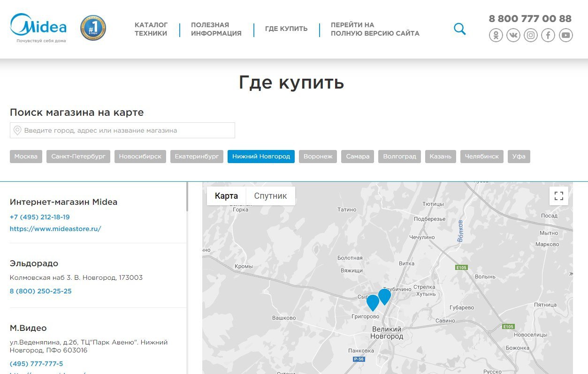
Task: Click the М.Видео address ул.Веденяпина
Action: pos(89,346)
